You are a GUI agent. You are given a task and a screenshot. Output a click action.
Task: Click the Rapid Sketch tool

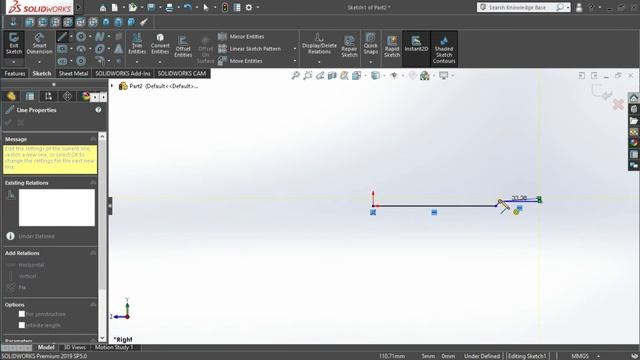pos(392,46)
